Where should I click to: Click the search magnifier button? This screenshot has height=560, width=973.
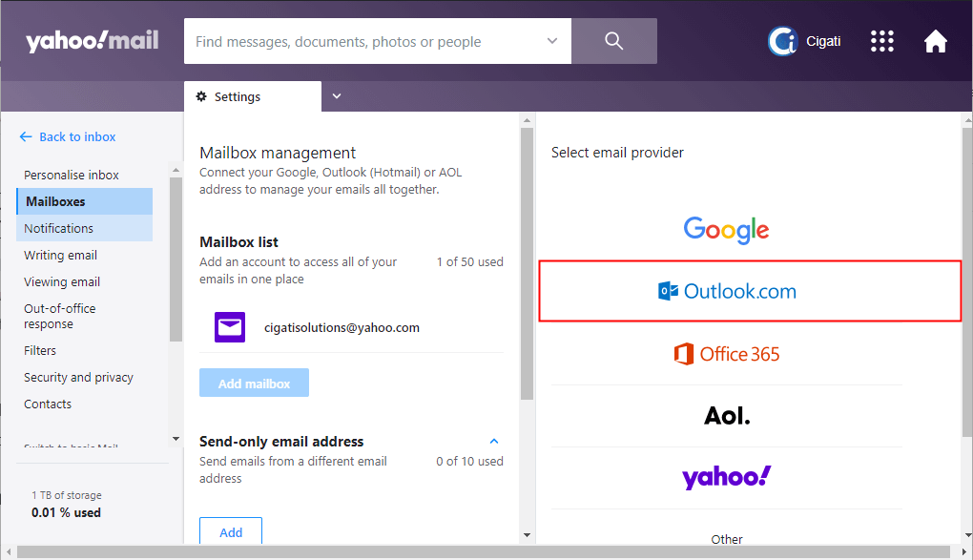pos(613,41)
